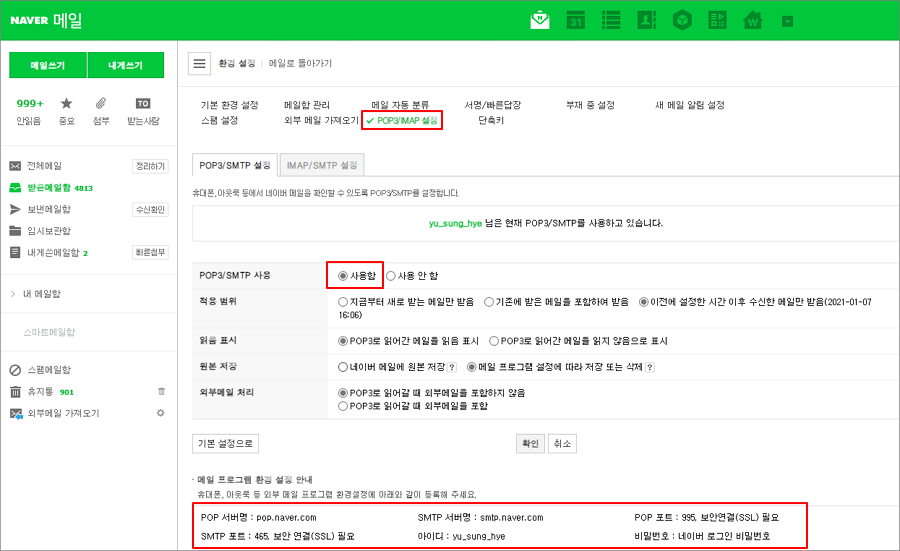Click the 확인 confirm button
Image resolution: width=900 pixels, height=551 pixels.
coord(530,444)
